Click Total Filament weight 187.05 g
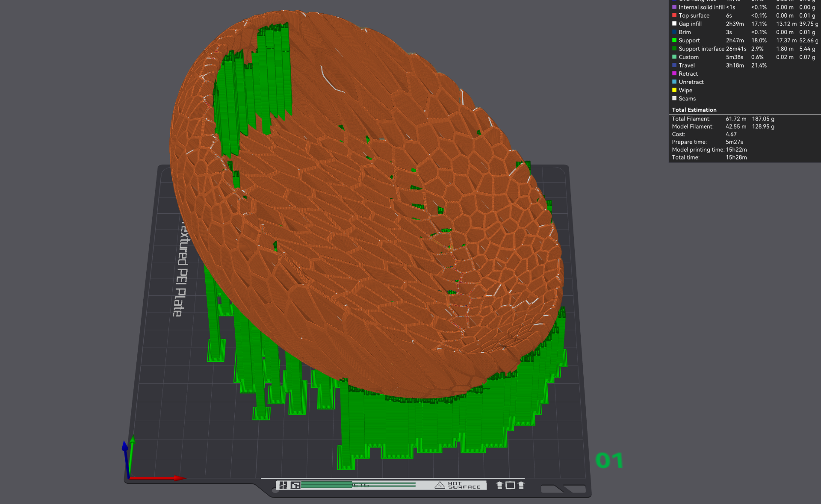The height and width of the screenshot is (504, 821). [x=763, y=119]
